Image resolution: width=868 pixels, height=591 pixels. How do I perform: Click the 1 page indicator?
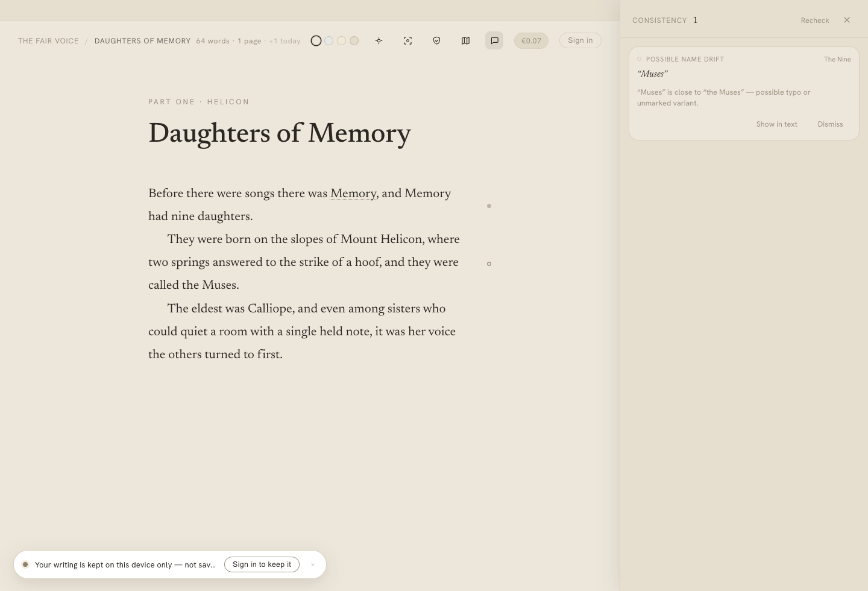[250, 41]
